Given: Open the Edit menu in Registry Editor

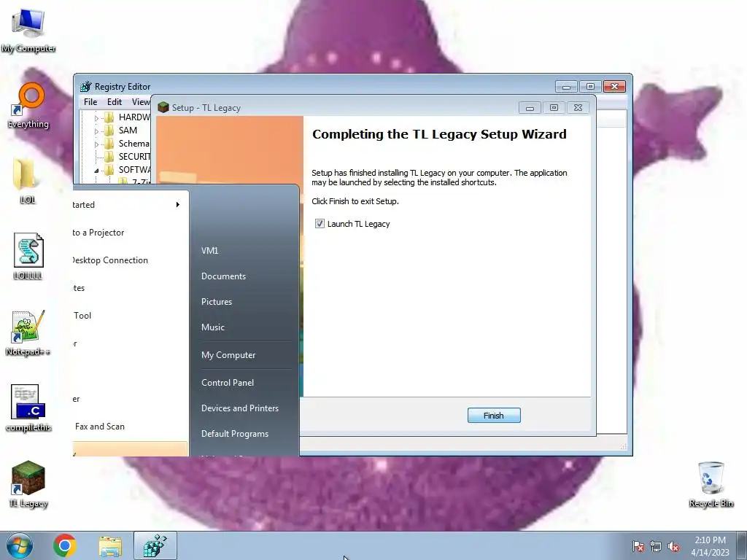Looking at the screenshot, I should click(x=115, y=102).
